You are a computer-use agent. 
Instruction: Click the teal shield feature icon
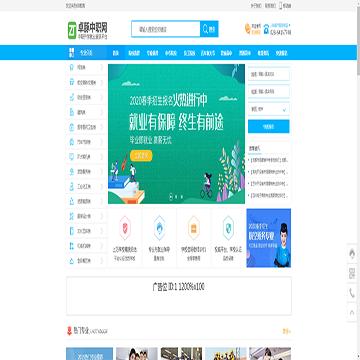228,228
